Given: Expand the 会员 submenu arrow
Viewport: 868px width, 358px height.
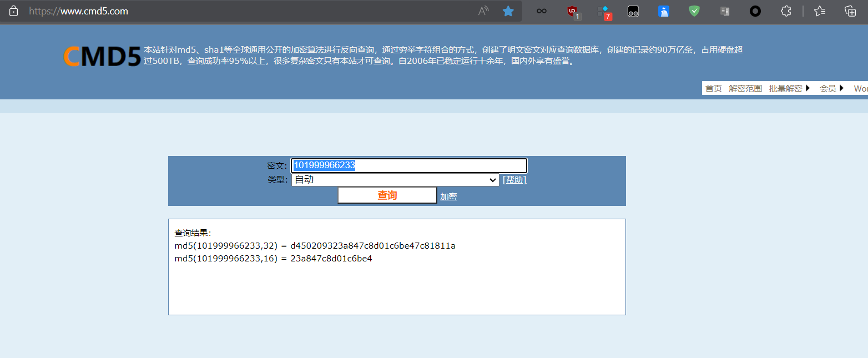Looking at the screenshot, I should pos(842,88).
